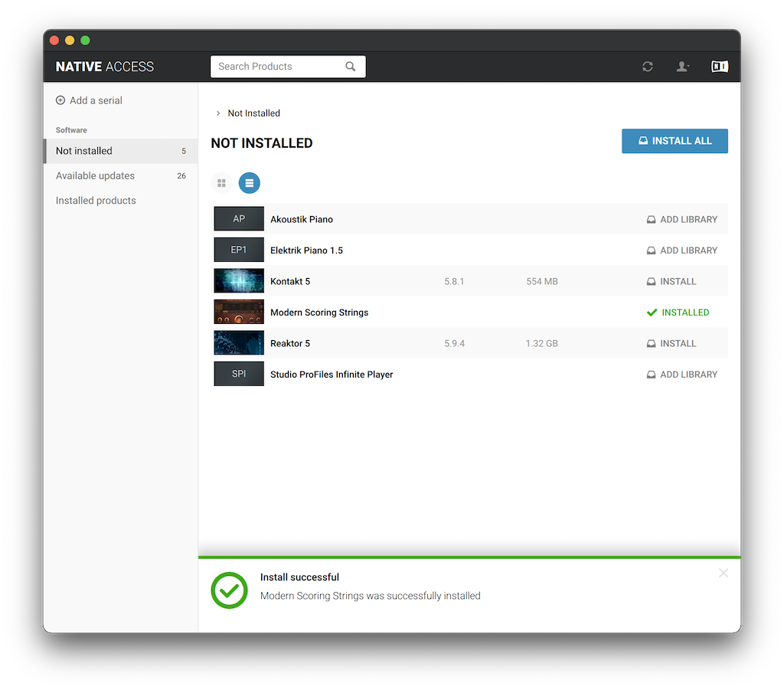Image resolution: width=784 pixels, height=690 pixels.
Task: Click the search magnifier icon
Action: coord(351,67)
